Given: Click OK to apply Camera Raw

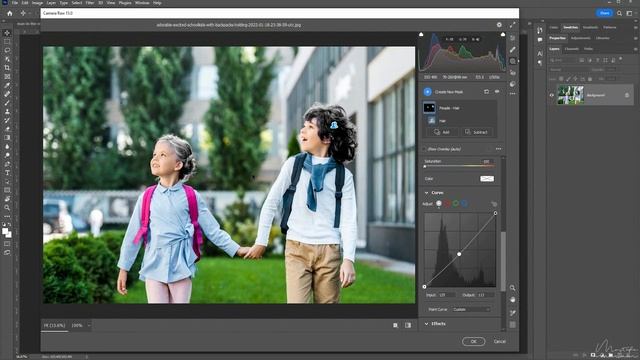Looking at the screenshot, I should click(473, 341).
